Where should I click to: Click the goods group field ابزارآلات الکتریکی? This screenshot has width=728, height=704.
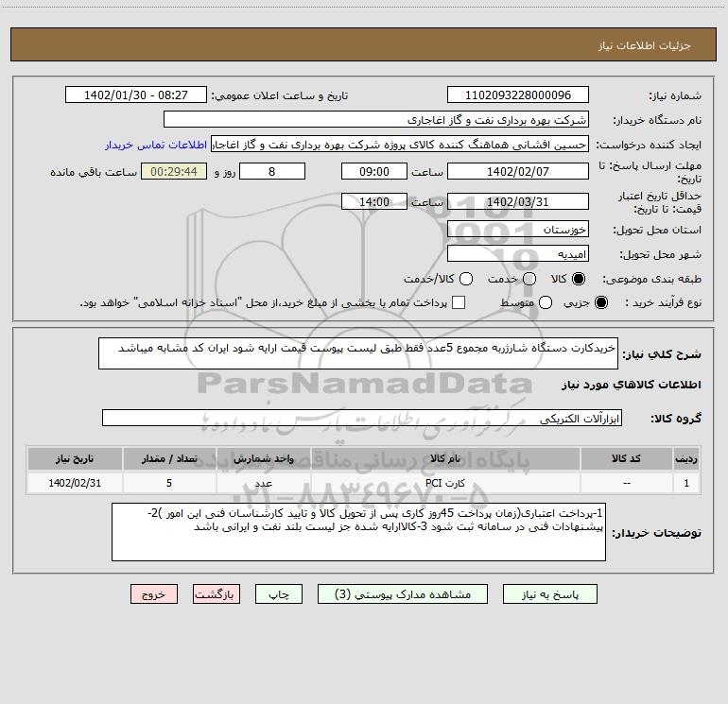pyautogui.click(x=362, y=418)
